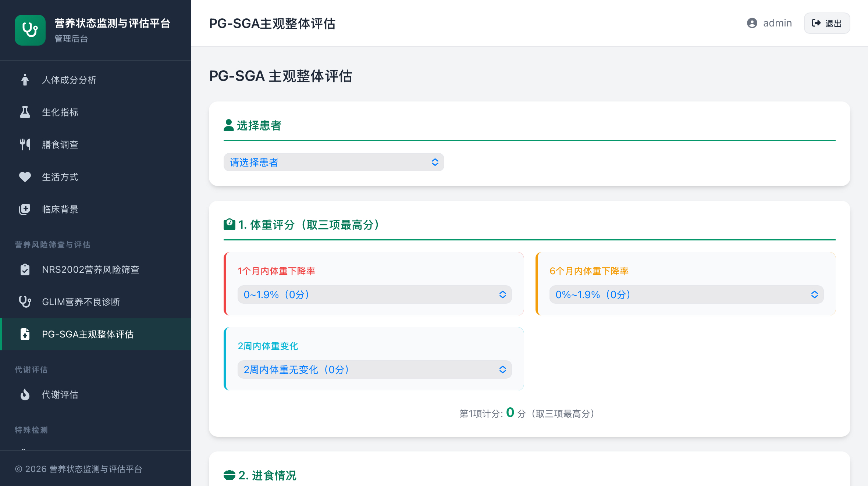The image size is (868, 486).
Task: Click the 1个月内体重下降率 red label
Action: [x=276, y=271]
